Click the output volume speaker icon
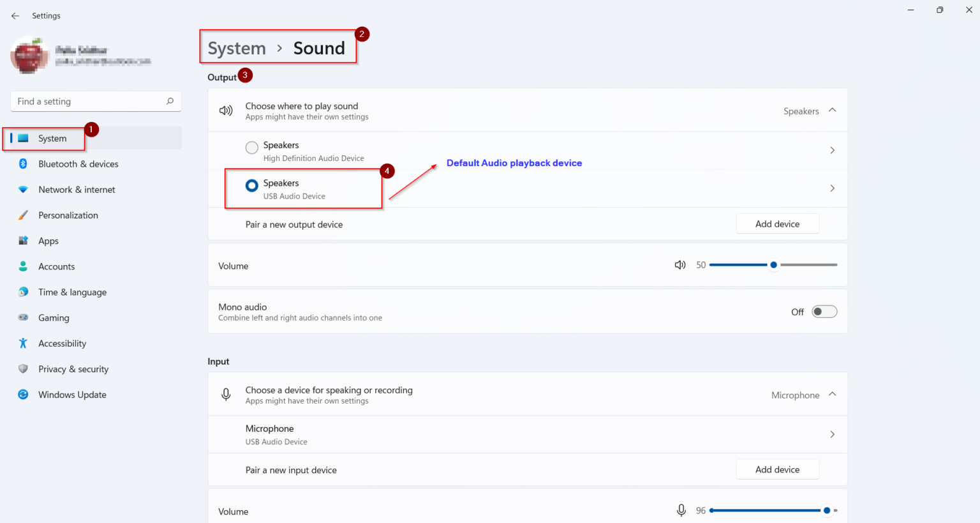This screenshot has height=523, width=980. 679,264
